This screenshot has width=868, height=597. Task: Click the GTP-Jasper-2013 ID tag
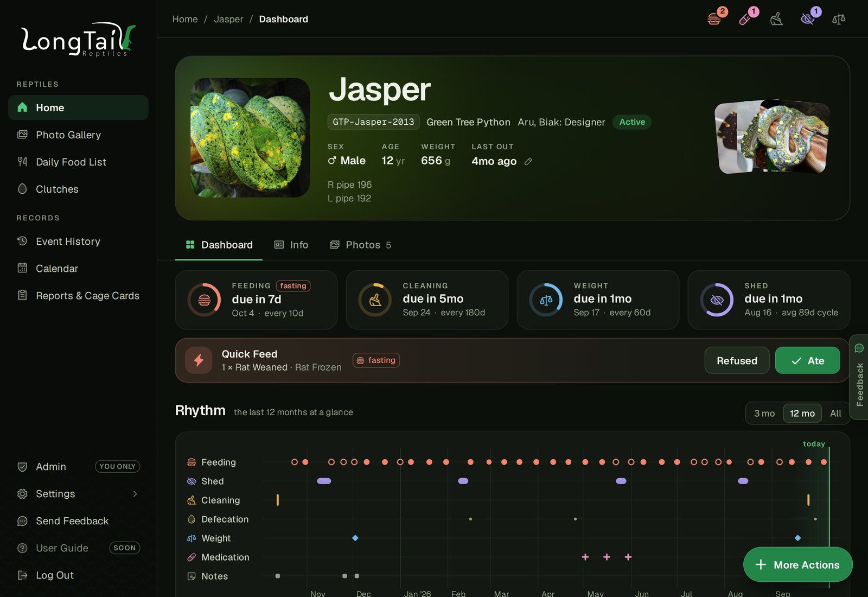tap(373, 122)
